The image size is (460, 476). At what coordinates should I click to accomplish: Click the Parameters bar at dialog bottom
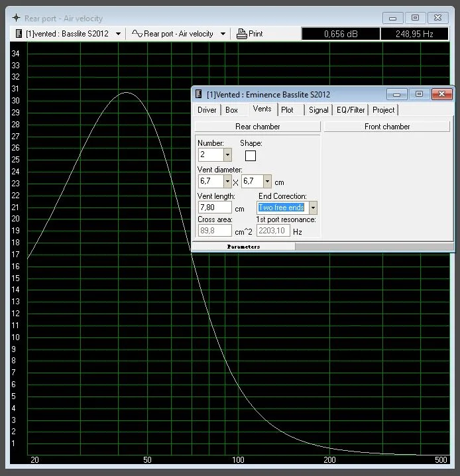(243, 247)
